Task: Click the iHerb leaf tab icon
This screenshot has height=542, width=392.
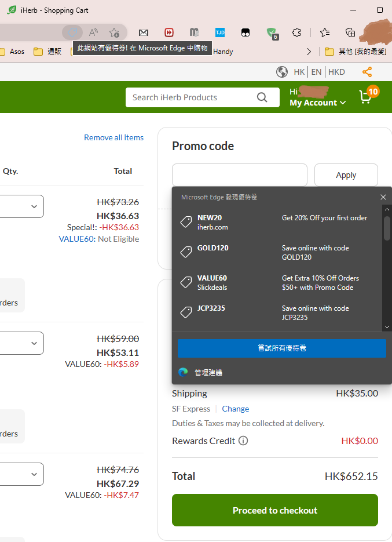Action: click(x=12, y=10)
